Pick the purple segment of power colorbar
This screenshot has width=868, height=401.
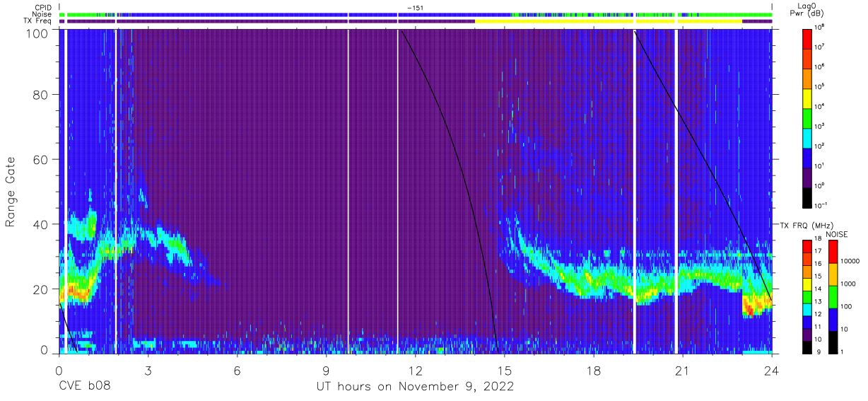(808, 177)
